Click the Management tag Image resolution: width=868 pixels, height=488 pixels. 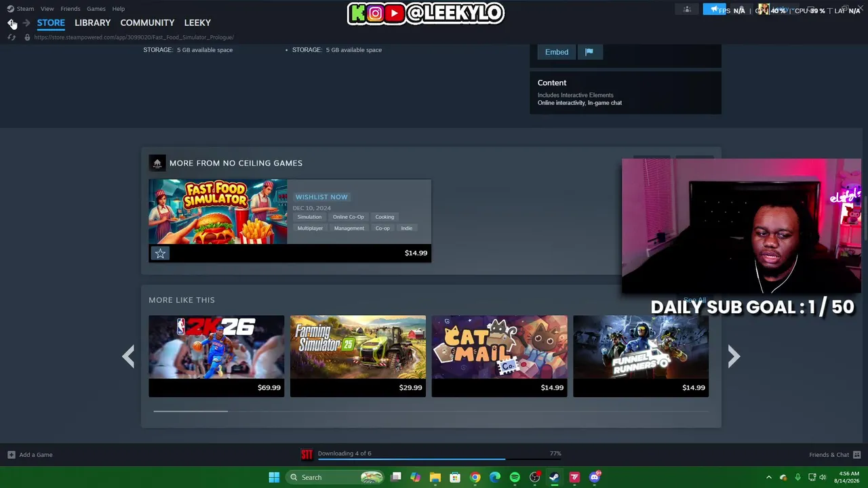349,228
